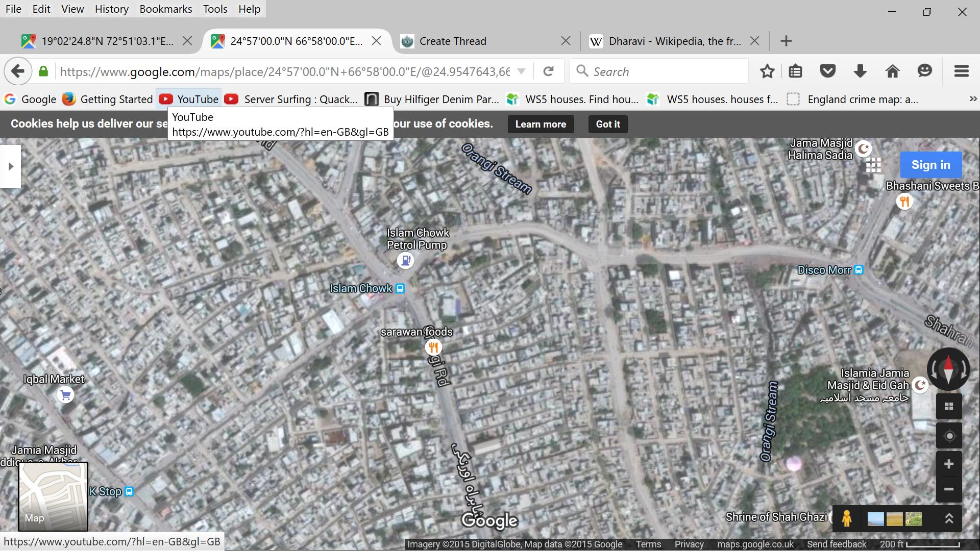Zoom in the map with plus
The image size is (980, 551).
(949, 464)
